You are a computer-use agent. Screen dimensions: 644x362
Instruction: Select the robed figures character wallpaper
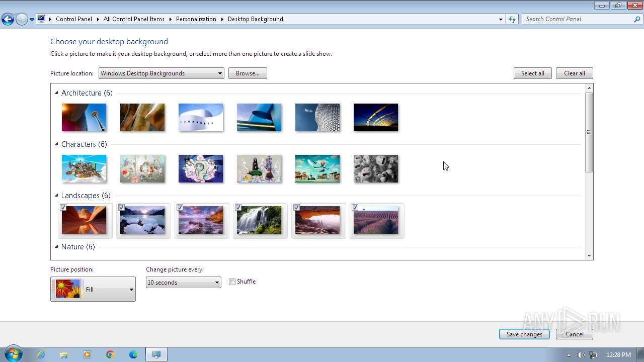[x=259, y=168]
